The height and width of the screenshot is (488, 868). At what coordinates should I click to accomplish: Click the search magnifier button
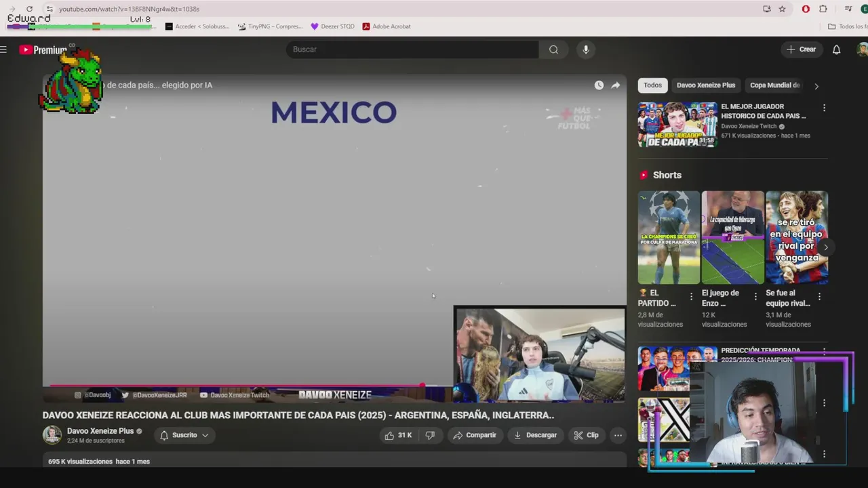(x=553, y=49)
